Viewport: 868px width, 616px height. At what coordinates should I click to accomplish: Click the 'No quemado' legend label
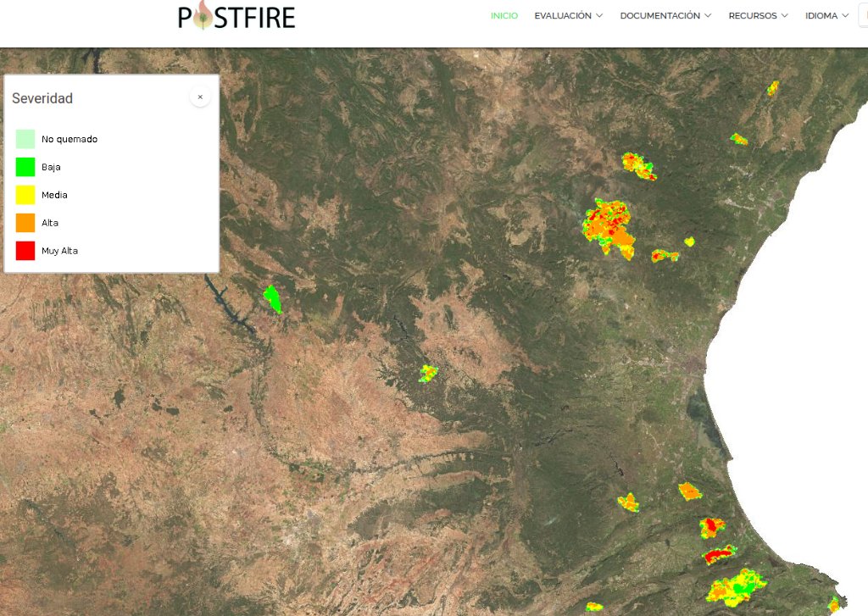coord(70,139)
